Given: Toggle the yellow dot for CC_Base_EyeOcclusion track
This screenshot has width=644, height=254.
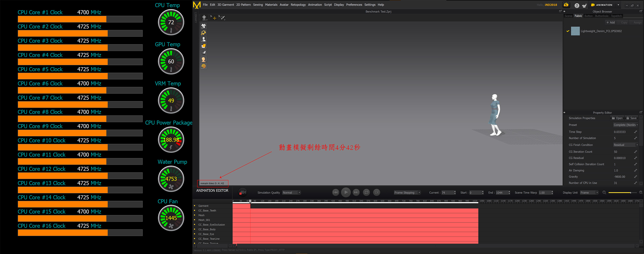Looking at the screenshot, I should coord(195,225).
